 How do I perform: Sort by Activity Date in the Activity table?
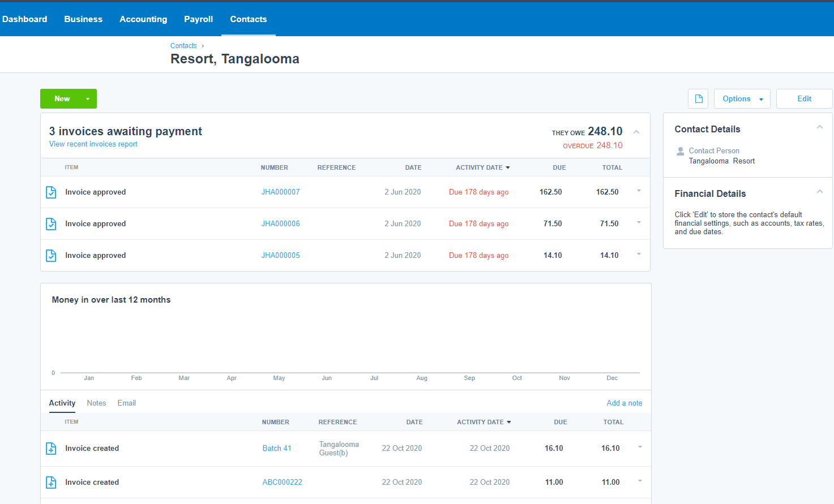tap(484, 422)
